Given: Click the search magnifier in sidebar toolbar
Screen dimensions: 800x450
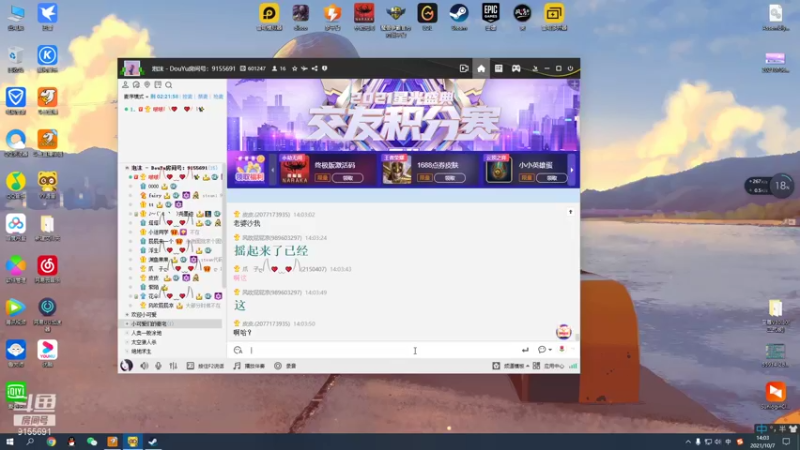Looking at the screenshot, I should 168,85.
